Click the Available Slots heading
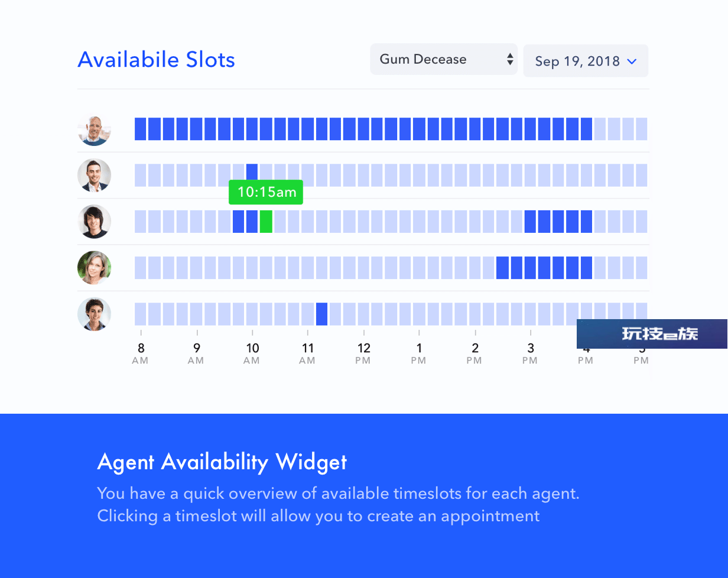Viewport: 728px width, 578px height. (157, 60)
